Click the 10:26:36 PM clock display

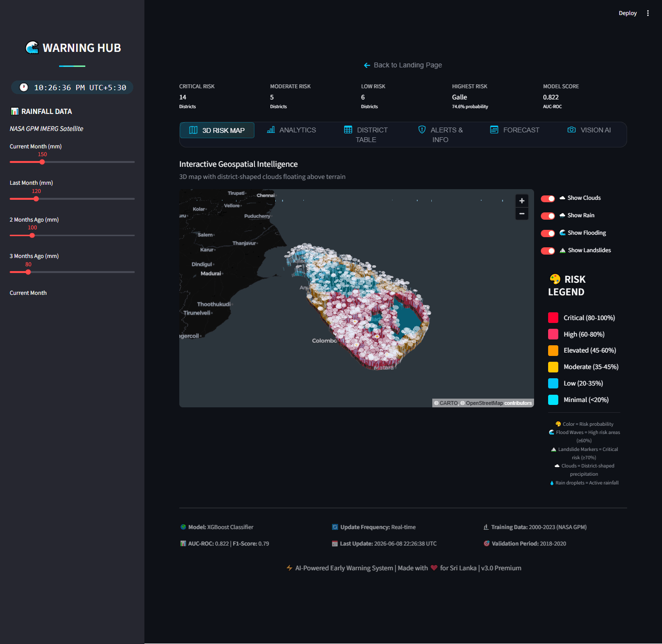pos(72,87)
